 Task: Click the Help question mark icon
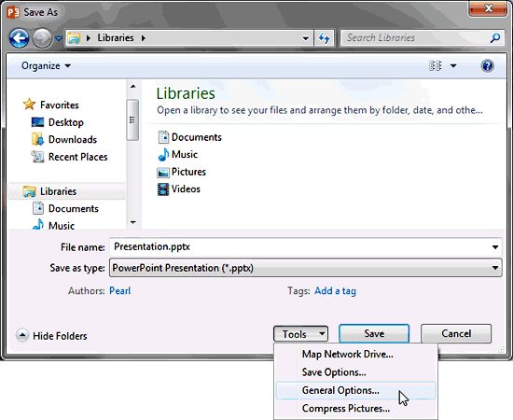click(487, 65)
